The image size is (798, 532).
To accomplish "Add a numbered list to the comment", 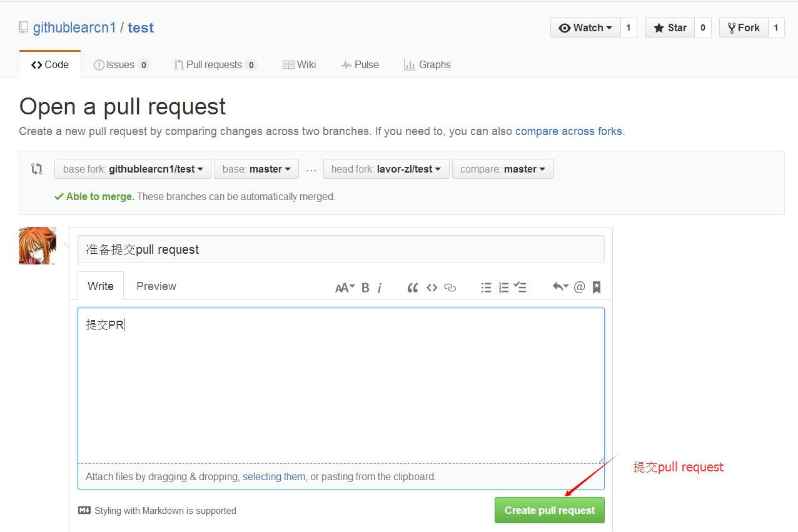I will point(503,287).
